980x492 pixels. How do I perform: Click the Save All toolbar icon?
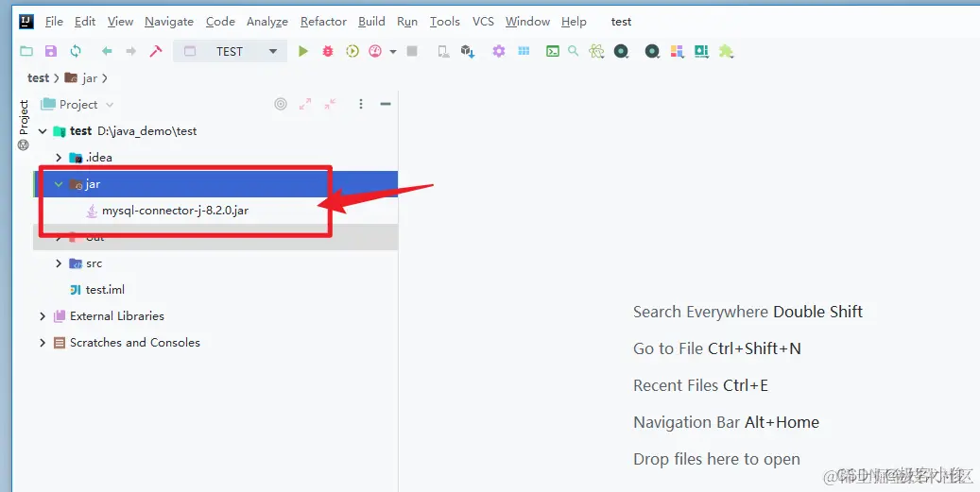click(51, 51)
